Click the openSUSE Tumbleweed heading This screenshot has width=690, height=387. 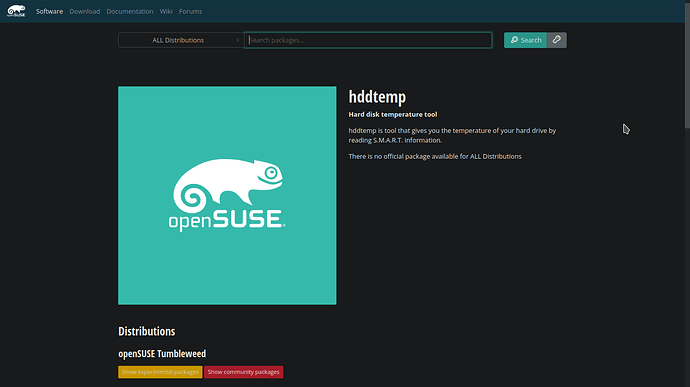[x=162, y=354]
